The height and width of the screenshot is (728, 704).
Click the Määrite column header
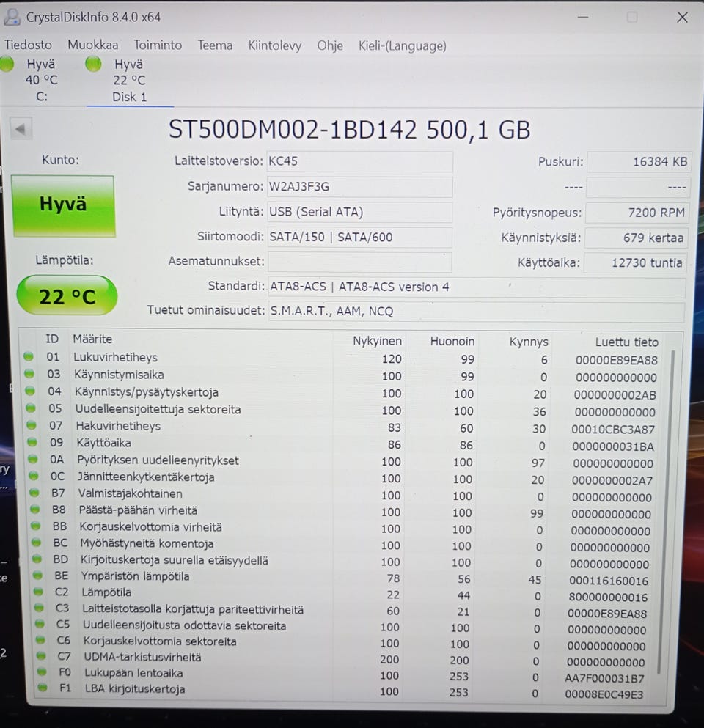92,339
